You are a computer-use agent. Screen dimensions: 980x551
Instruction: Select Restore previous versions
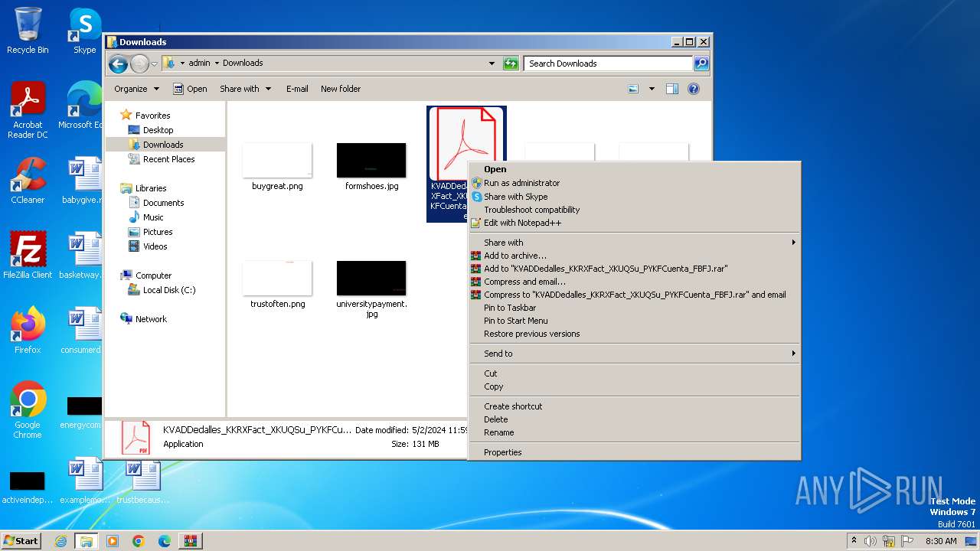coord(634,334)
